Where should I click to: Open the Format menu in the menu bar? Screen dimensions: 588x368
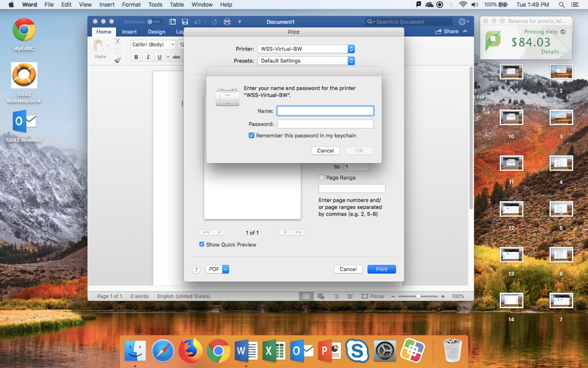point(131,5)
